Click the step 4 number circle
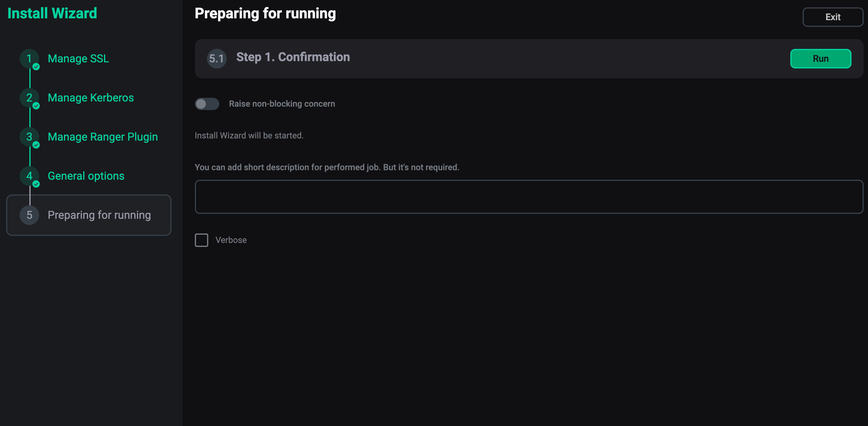 (x=29, y=176)
